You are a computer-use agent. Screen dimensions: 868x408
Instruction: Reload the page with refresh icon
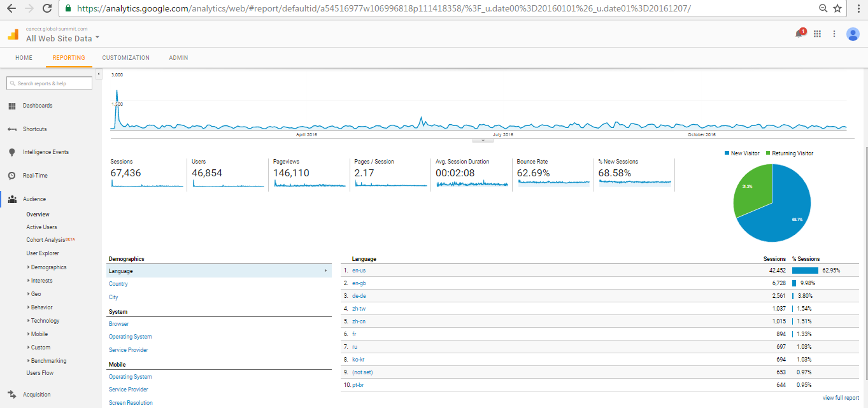pyautogui.click(x=46, y=8)
